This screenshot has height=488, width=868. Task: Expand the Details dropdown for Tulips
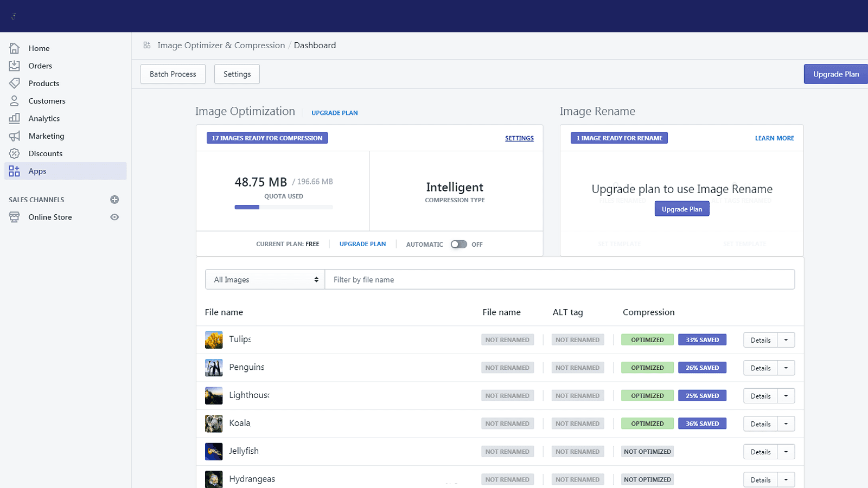coord(786,339)
